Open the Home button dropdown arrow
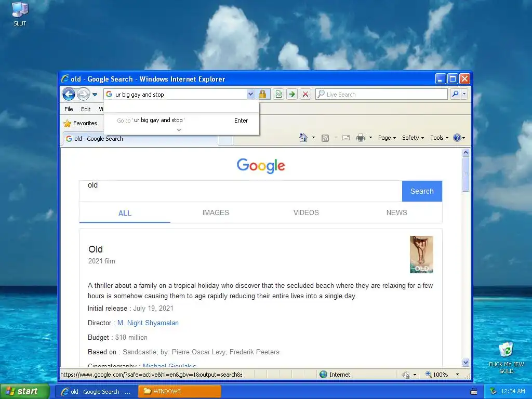Image resolution: width=532 pixels, height=399 pixels. (313, 138)
